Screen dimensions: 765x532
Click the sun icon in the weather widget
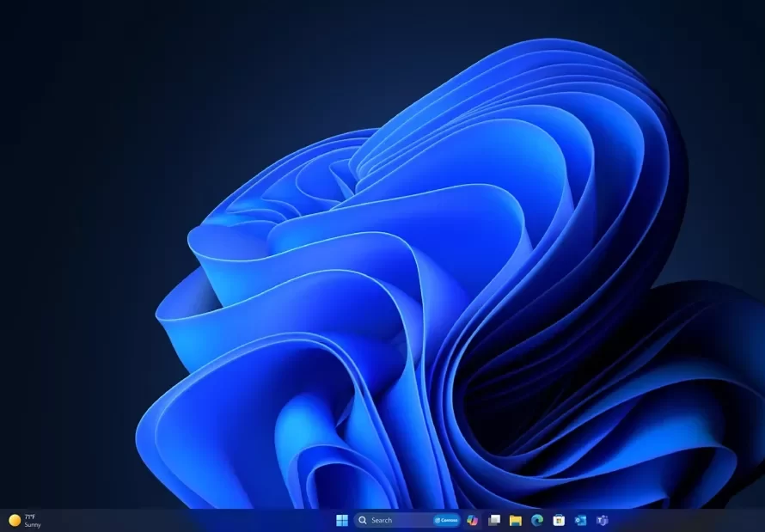(14, 520)
